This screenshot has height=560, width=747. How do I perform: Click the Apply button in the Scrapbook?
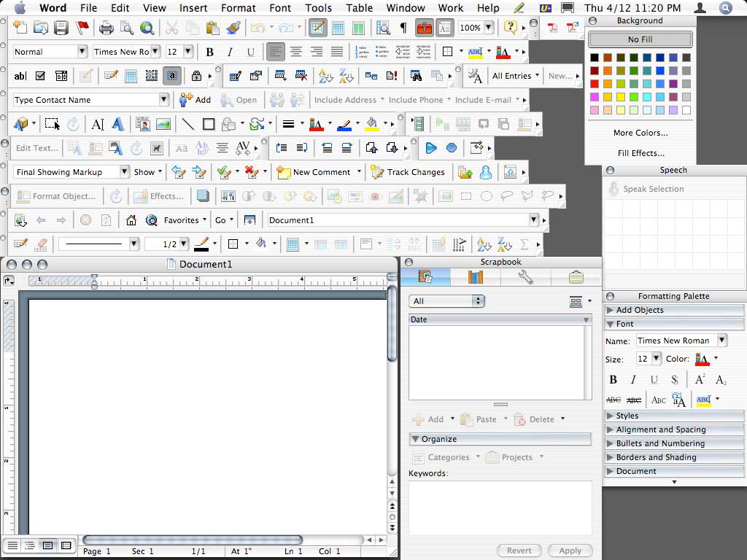pyautogui.click(x=570, y=551)
